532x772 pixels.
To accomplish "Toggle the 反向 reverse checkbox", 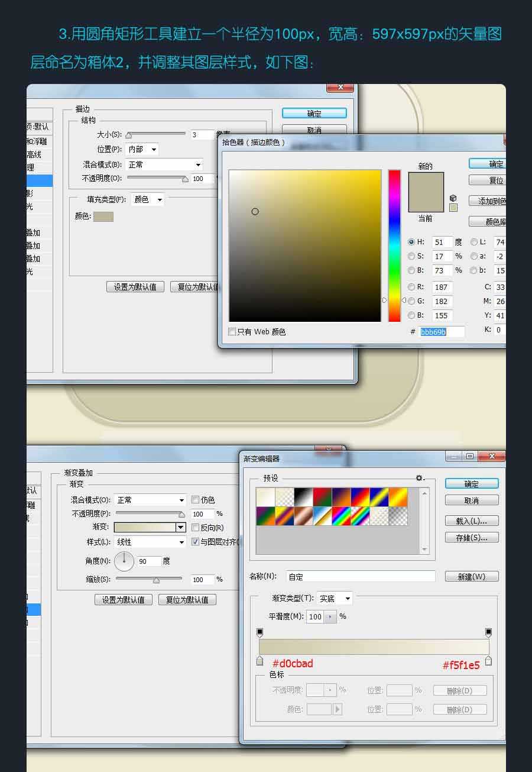I will click(195, 528).
